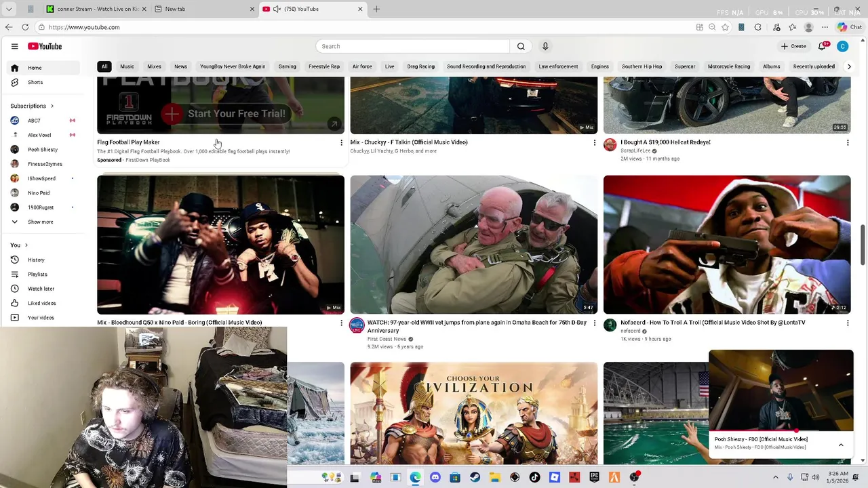
Task: Switch to the conner Stream Kick tab
Action: click(96, 9)
